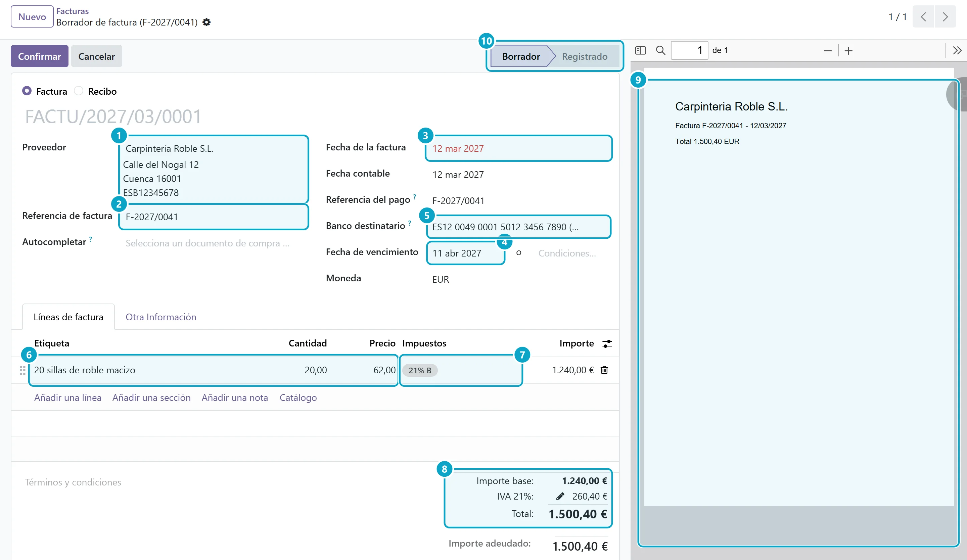This screenshot has height=560, width=967.
Task: Open Banco destinatario account dropdown
Action: [x=518, y=227]
